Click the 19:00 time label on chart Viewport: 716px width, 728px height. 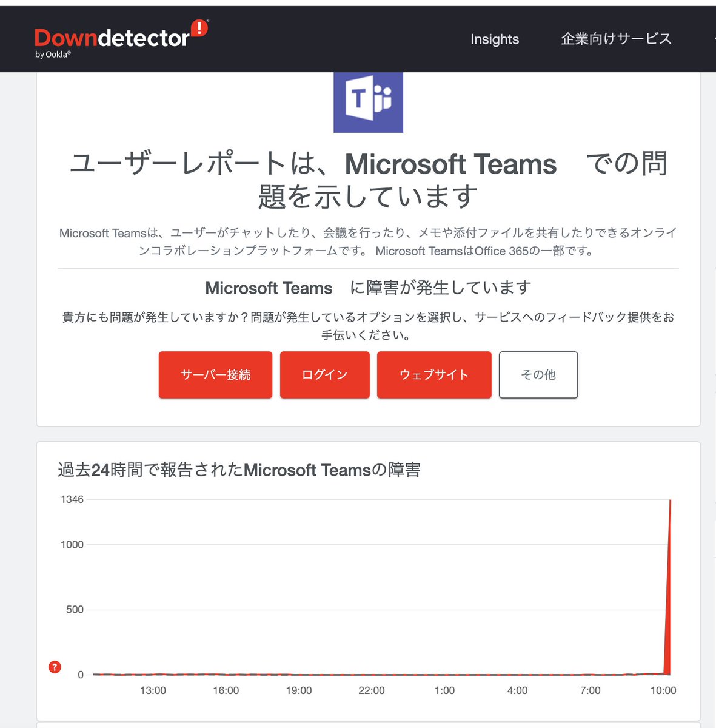point(299,690)
